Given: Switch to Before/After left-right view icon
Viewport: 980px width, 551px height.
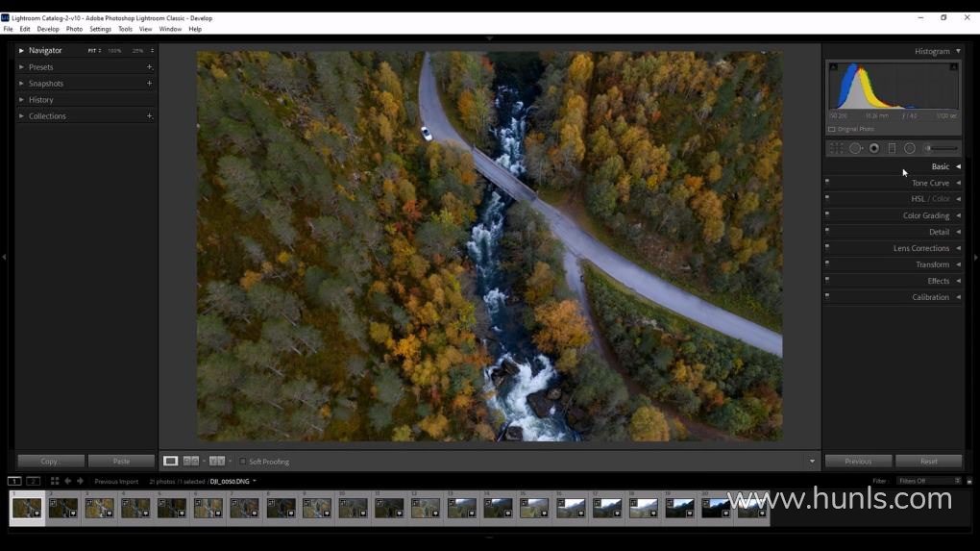Looking at the screenshot, I should (x=190, y=461).
